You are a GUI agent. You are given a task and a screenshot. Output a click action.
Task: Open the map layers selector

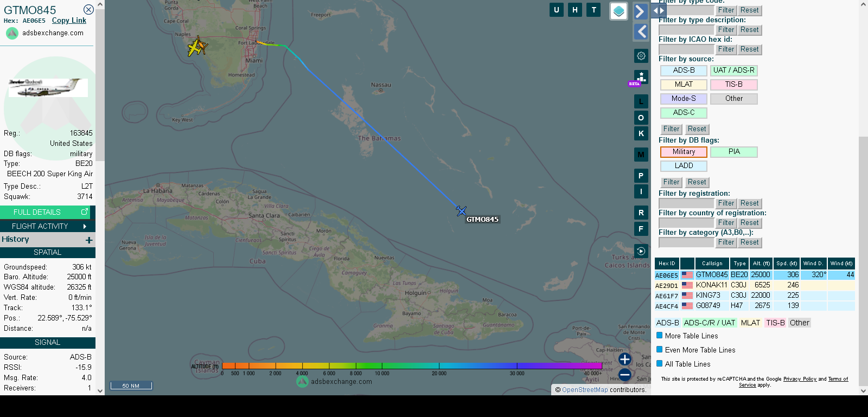click(x=619, y=11)
